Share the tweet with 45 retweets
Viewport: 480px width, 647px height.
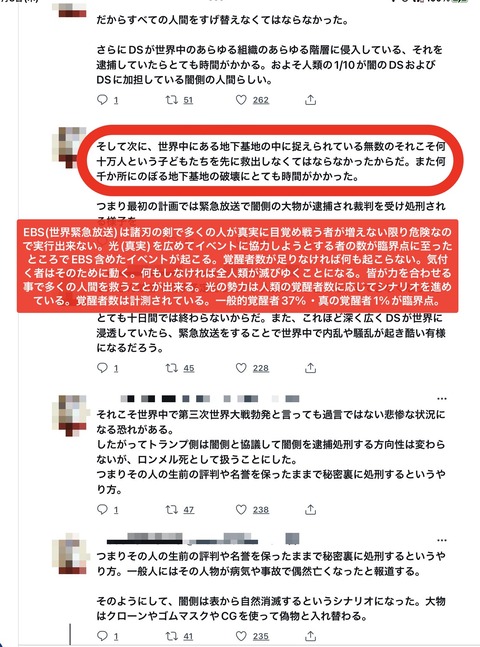[310, 368]
